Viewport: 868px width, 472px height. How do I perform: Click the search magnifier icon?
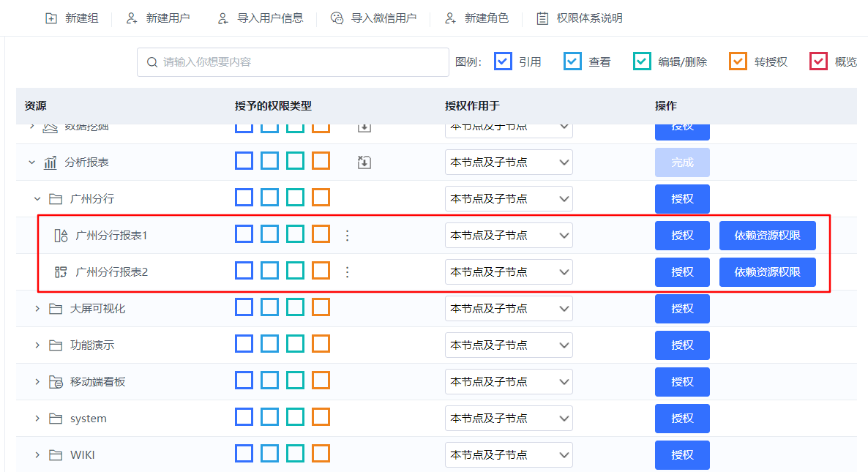pos(151,62)
